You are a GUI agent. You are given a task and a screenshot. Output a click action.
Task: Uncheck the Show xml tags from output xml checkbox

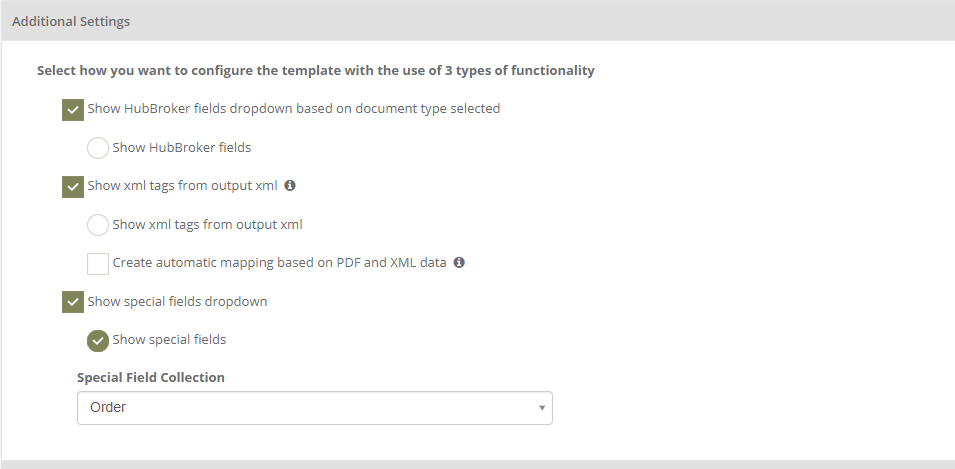click(x=72, y=186)
